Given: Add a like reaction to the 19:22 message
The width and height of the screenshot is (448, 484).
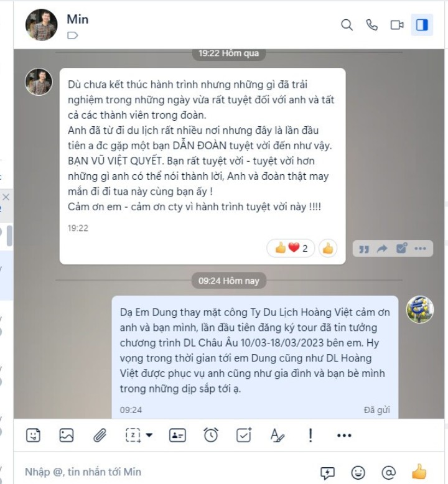Looking at the screenshot, I should [327, 248].
